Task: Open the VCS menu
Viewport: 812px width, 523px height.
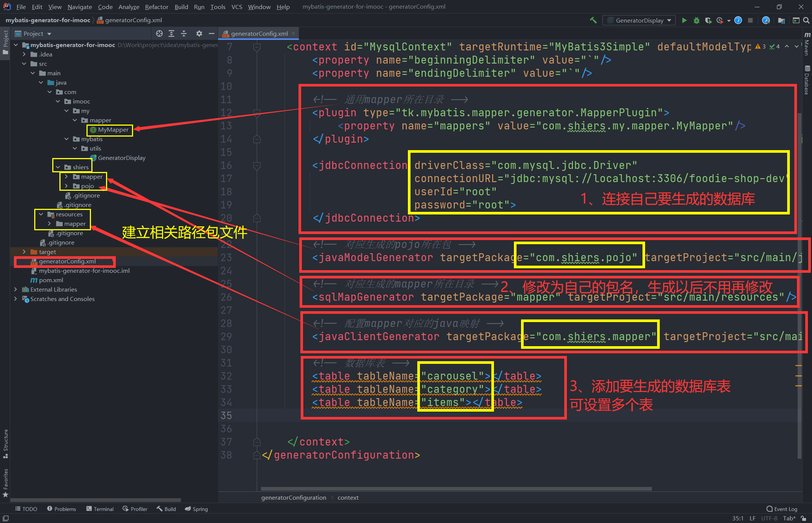Action: (237, 7)
